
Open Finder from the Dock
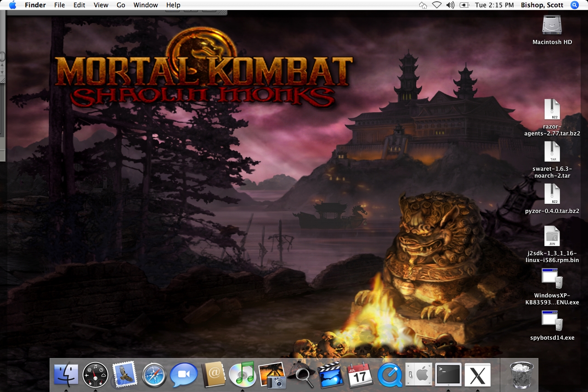66,375
